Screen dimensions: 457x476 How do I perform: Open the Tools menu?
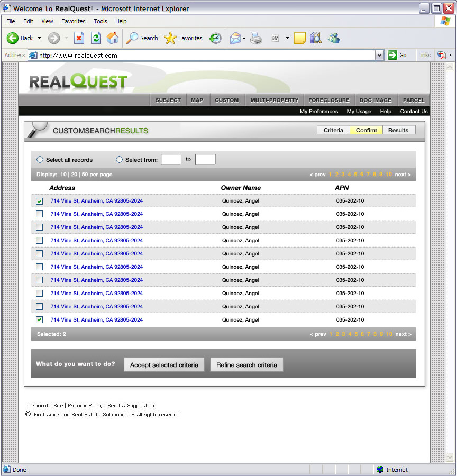[100, 21]
